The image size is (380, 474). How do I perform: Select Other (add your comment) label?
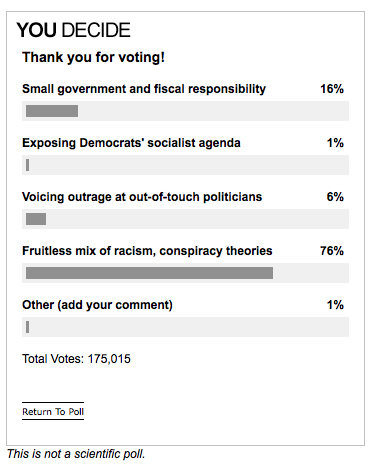click(97, 305)
